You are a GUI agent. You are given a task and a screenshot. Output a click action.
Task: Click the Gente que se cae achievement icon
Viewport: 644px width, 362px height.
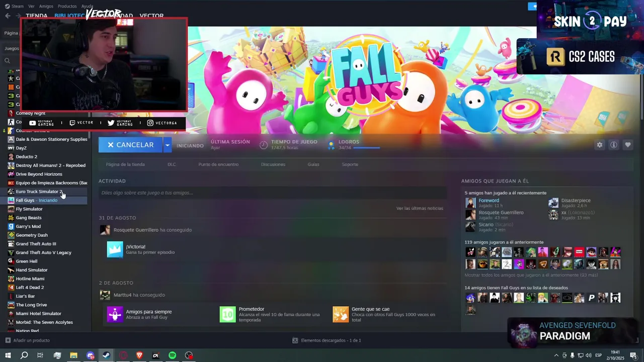point(341,314)
